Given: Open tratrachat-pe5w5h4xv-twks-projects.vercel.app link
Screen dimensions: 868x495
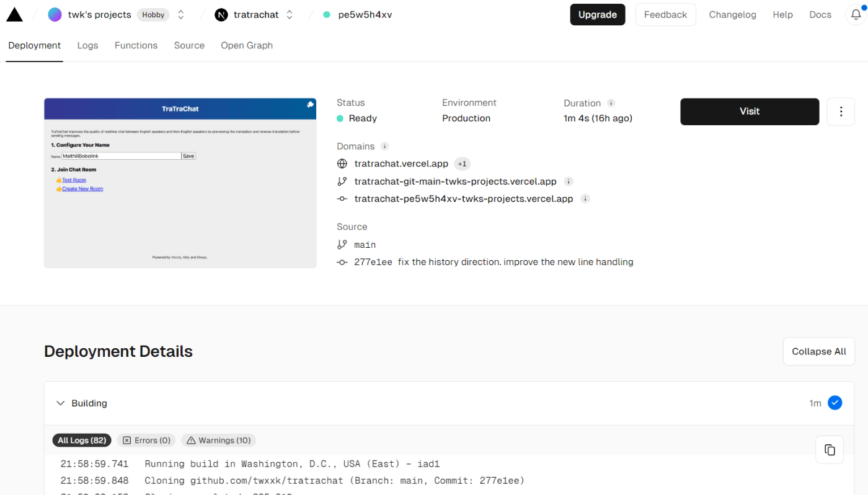Looking at the screenshot, I should tap(464, 199).
